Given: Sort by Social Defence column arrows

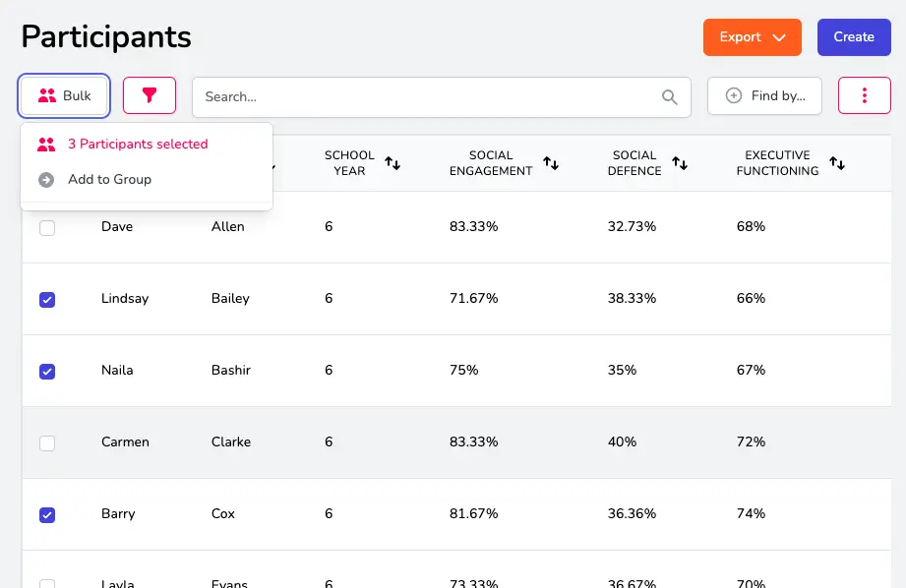Looking at the screenshot, I should click(680, 163).
